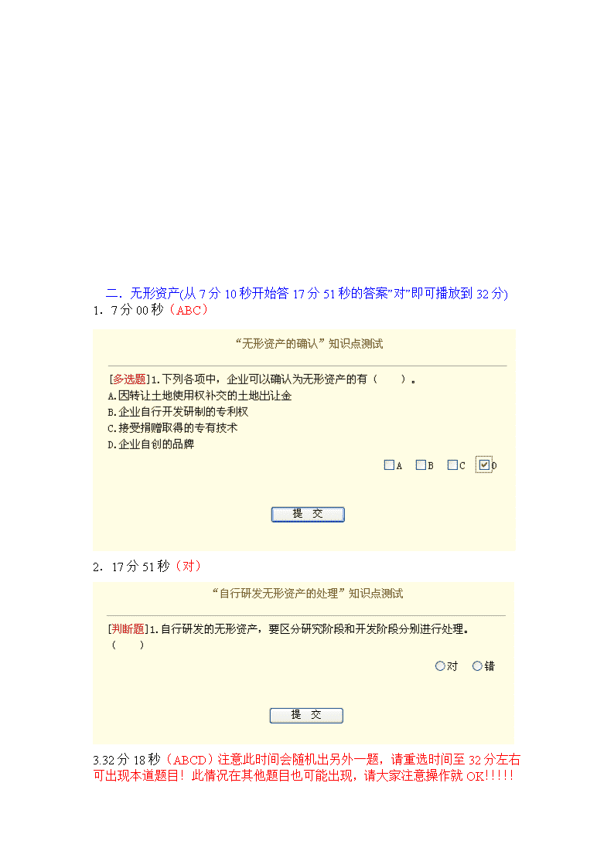Image resolution: width=614 pixels, height=868 pixels.
Task: Click the red 多选题 label
Action: click(x=130, y=380)
